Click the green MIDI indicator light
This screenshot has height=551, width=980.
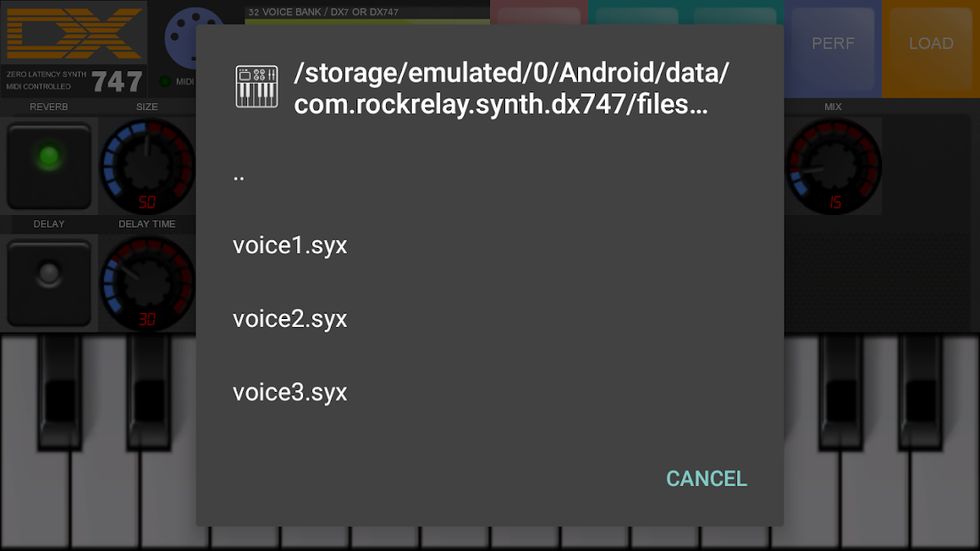[165, 82]
